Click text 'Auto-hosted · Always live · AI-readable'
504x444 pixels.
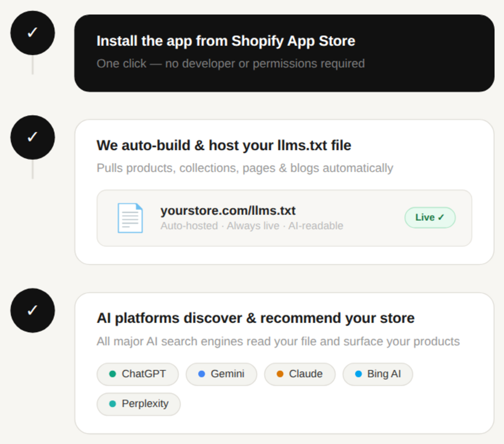pyautogui.click(x=252, y=226)
